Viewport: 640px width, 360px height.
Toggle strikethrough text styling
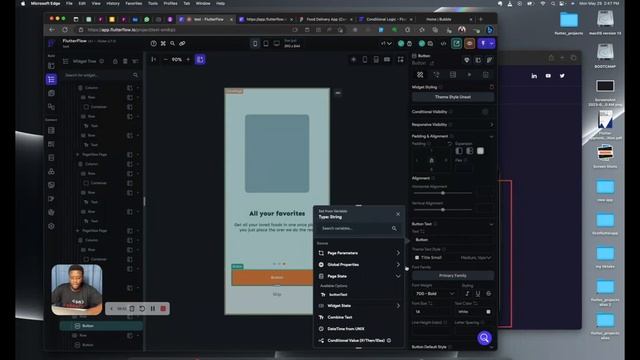tap(489, 293)
